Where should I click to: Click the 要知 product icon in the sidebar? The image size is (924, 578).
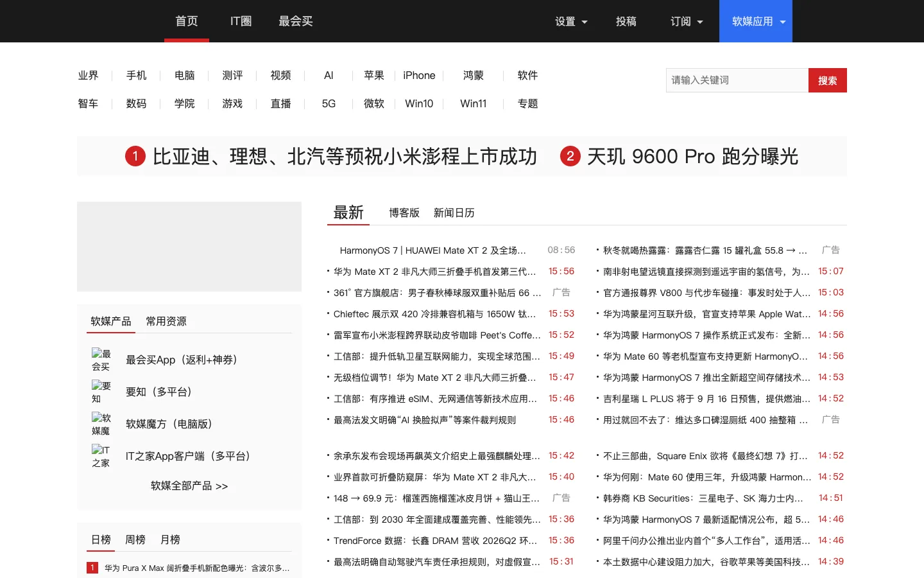click(101, 392)
